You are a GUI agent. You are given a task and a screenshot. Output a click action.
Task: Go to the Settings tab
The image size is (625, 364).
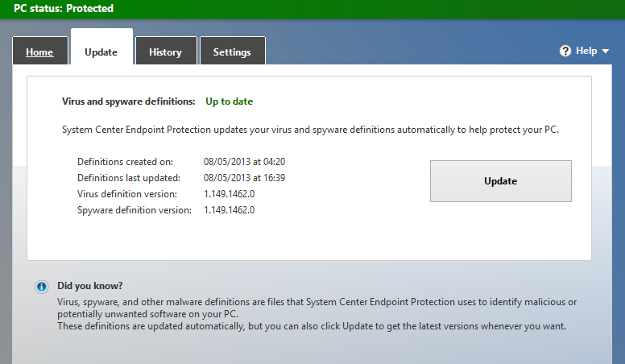pos(232,52)
